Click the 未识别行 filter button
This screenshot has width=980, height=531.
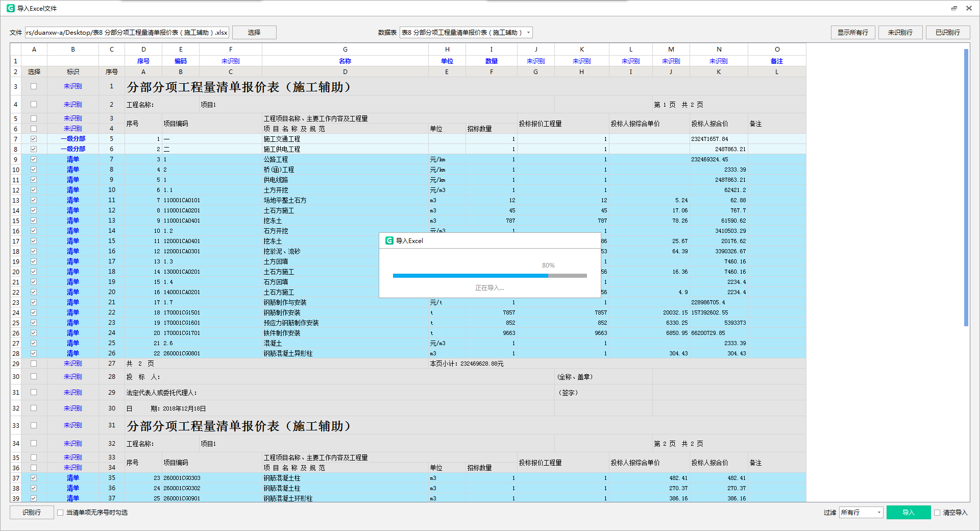[900, 32]
